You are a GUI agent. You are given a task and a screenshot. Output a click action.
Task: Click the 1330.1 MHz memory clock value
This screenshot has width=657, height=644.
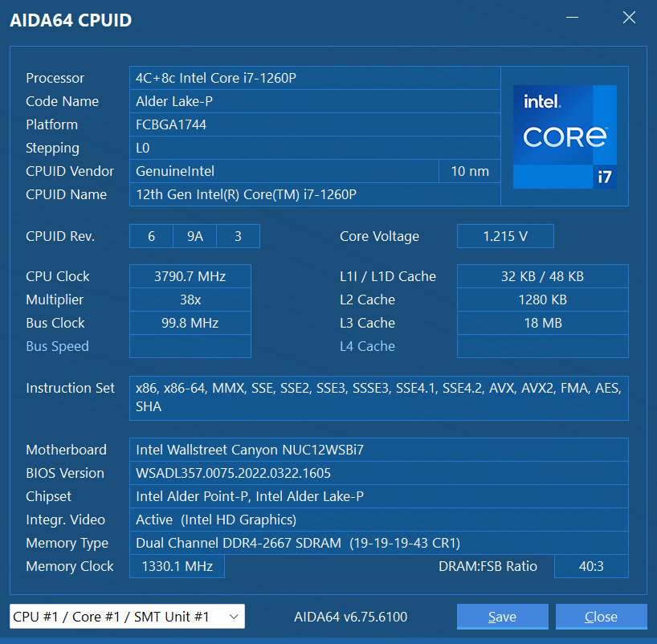pos(177,566)
